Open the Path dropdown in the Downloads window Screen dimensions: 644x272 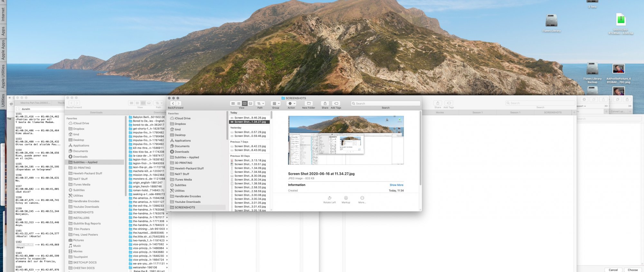[158, 103]
